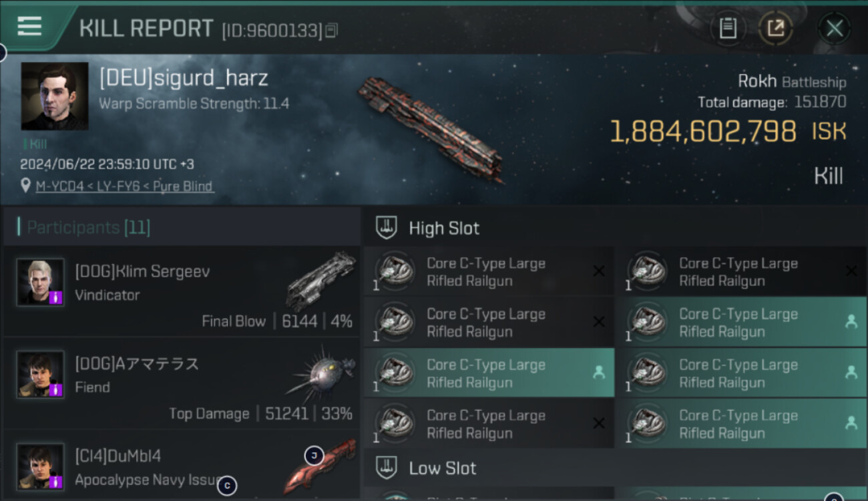This screenshot has width=868, height=501.
Task: Share the kill report via export icon
Action: pyautogui.click(x=776, y=28)
